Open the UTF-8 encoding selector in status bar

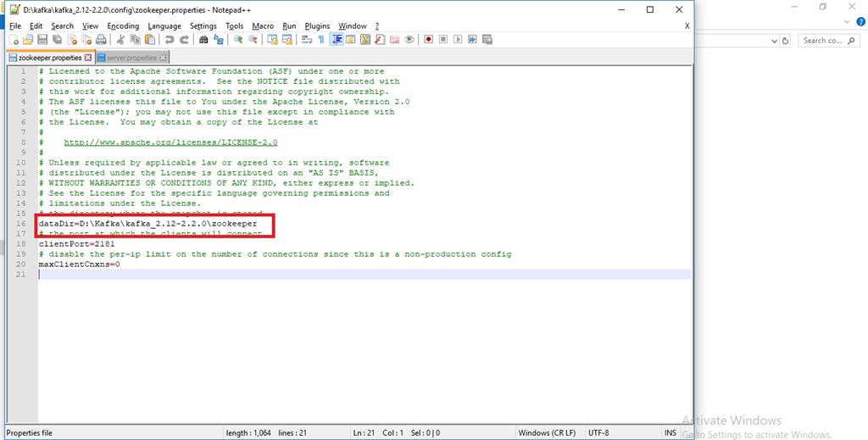coord(597,433)
